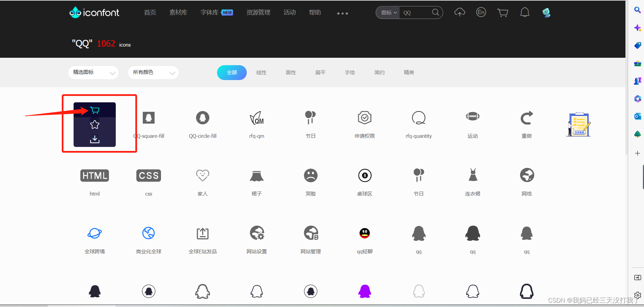The width and height of the screenshot is (644, 307).
Task: Open the 素材库 menu item
Action: coord(178,12)
